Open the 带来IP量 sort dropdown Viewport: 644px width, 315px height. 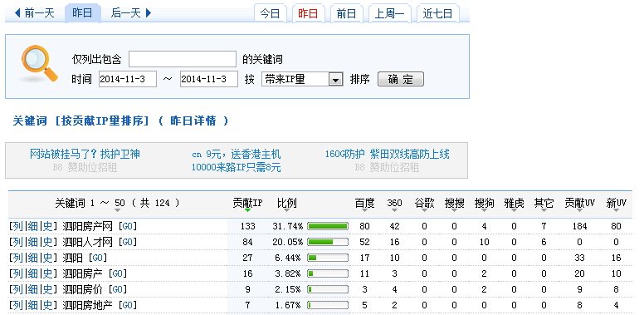(x=302, y=79)
